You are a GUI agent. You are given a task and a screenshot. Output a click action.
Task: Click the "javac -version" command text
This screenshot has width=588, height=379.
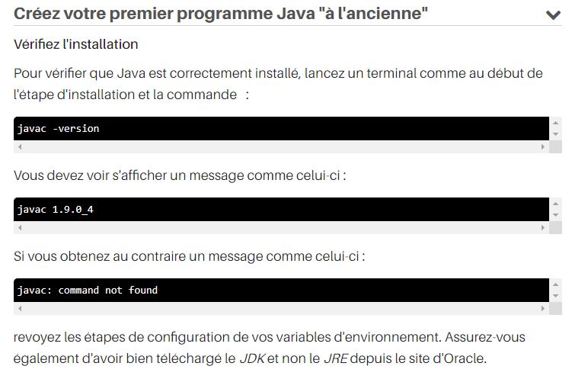tap(59, 128)
